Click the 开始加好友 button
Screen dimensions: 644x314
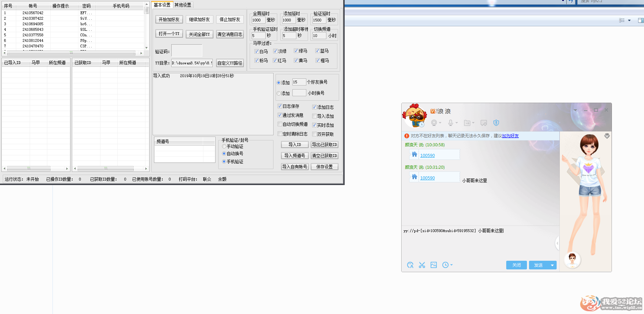pos(169,19)
